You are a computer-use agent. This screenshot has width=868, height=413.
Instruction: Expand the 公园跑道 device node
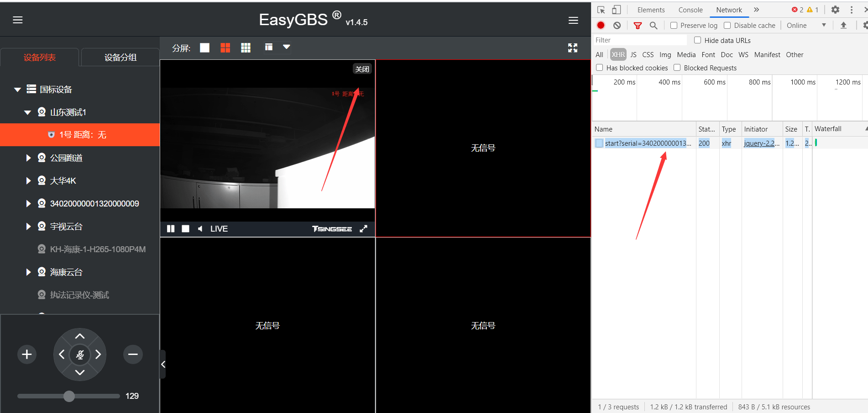[28, 158]
